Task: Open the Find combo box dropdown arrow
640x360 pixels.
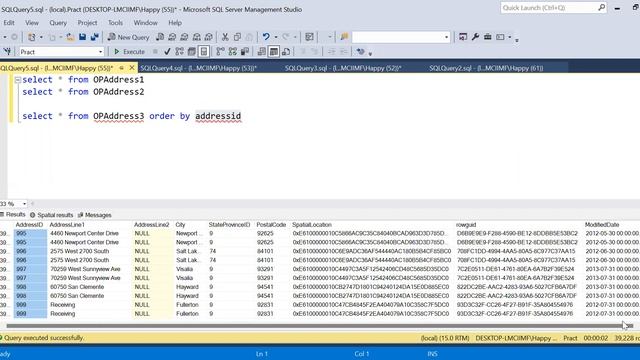Action: pyautogui.click(x=446, y=37)
